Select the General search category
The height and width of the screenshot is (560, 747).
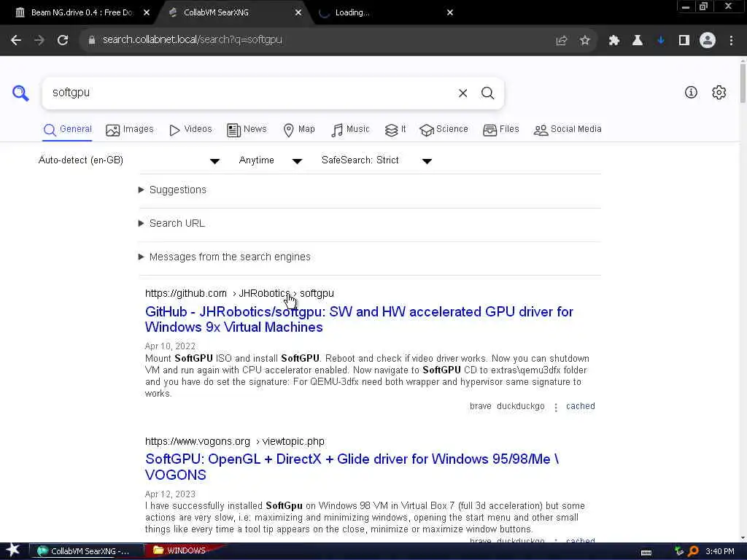point(67,130)
